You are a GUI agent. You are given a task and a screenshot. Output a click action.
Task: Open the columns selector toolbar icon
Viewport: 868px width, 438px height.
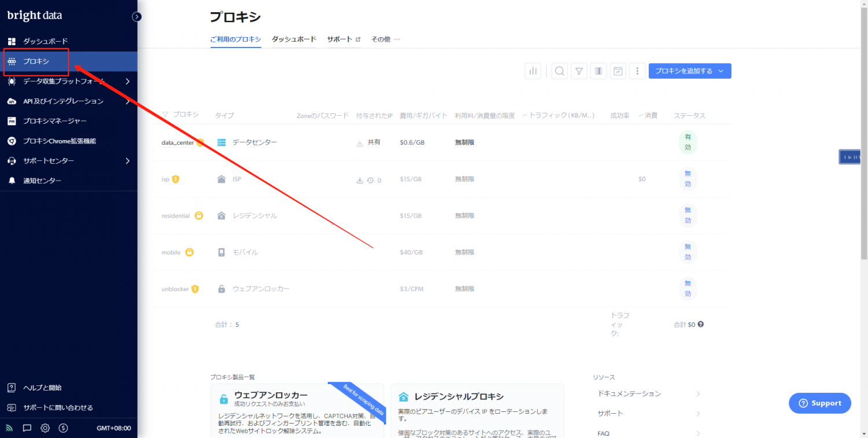(598, 71)
